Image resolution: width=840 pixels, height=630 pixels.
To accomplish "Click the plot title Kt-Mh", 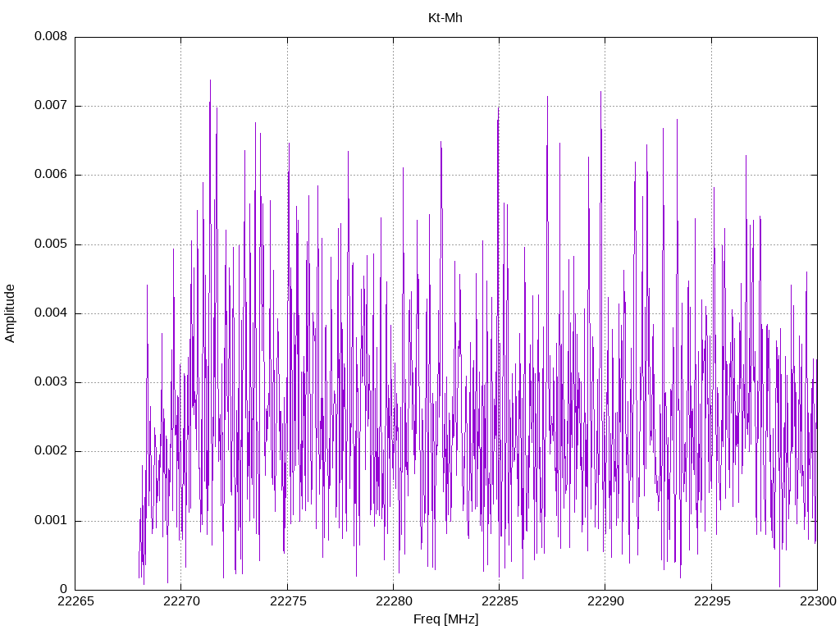I will 445,18.
